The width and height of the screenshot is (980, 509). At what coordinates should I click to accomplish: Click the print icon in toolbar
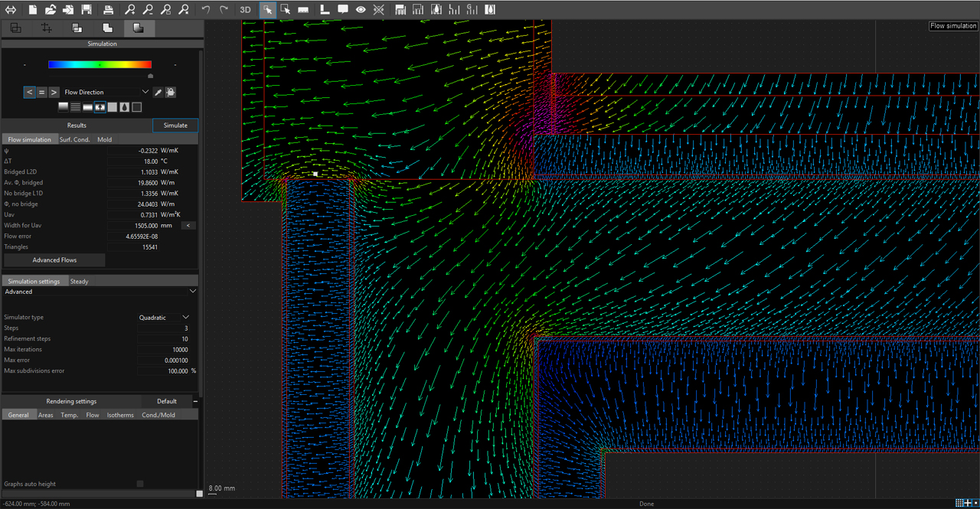pos(109,10)
